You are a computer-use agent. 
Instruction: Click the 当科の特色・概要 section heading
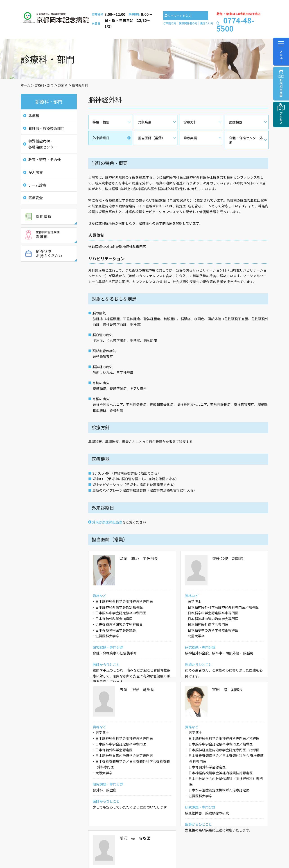pyautogui.click(x=178, y=163)
